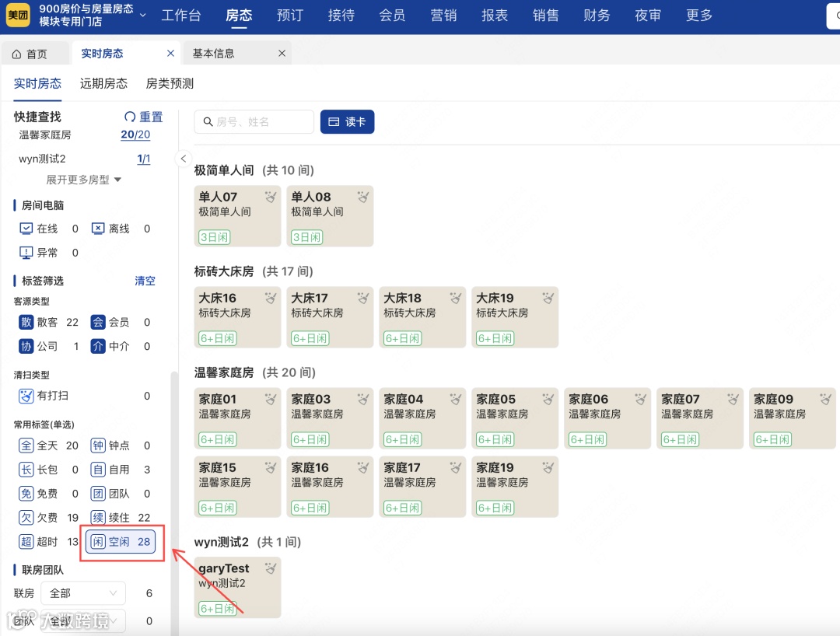
Task: Click the broom icon on 家庭19
Action: tap(548, 467)
